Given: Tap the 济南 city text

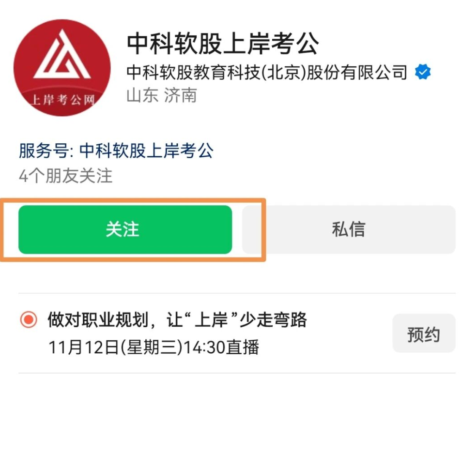Looking at the screenshot, I should (x=180, y=95).
